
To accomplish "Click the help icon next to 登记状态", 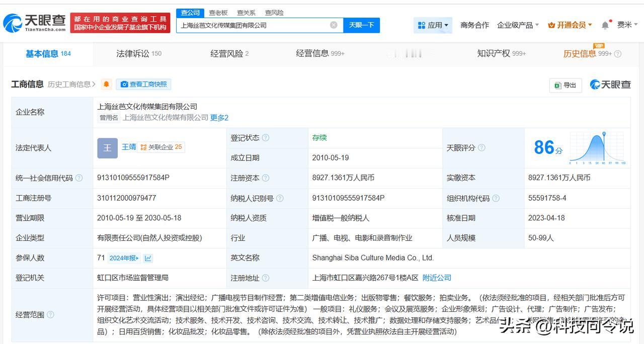I will coord(266,138).
